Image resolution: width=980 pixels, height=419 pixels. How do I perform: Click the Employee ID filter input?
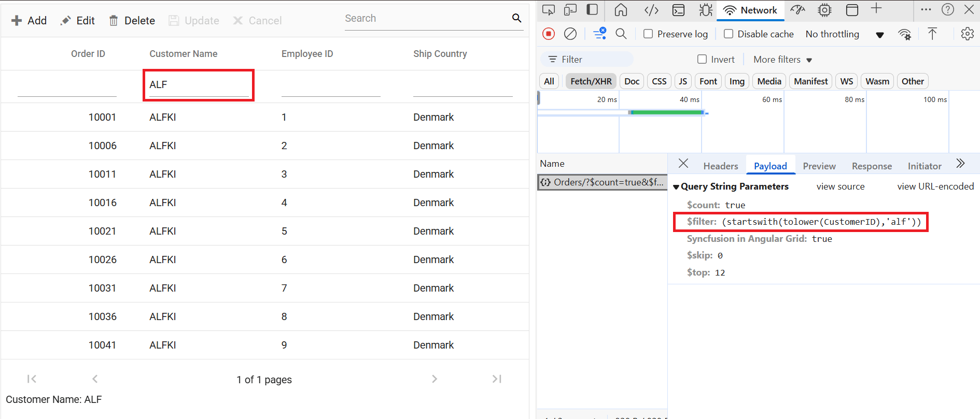[331, 85]
